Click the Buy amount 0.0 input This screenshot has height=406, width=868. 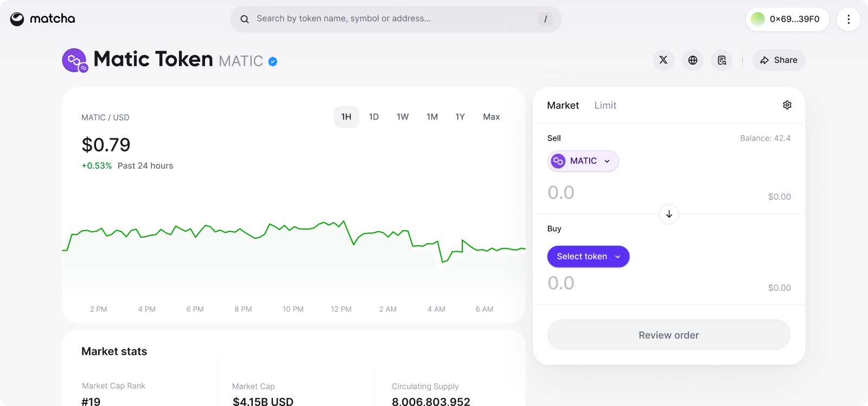[x=561, y=283]
